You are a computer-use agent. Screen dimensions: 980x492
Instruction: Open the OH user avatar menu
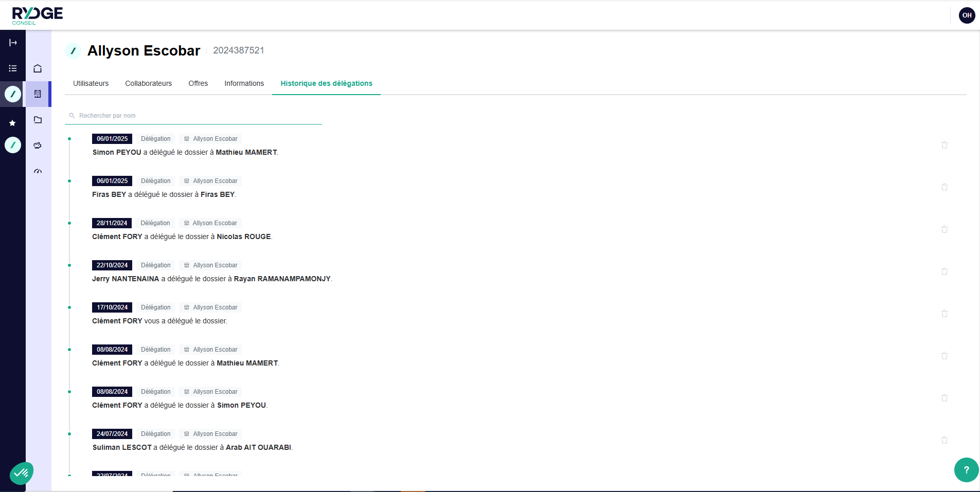[x=967, y=15]
